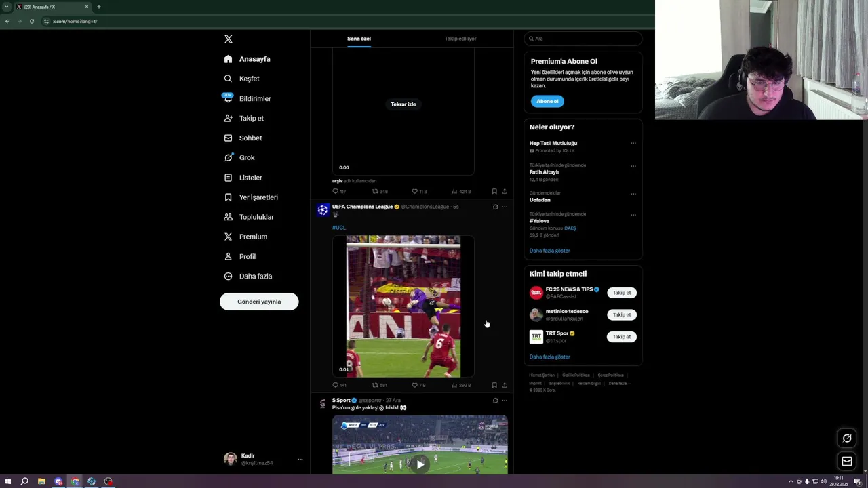Open floating Grok button bottom right
The image size is (868, 488).
[847, 439]
